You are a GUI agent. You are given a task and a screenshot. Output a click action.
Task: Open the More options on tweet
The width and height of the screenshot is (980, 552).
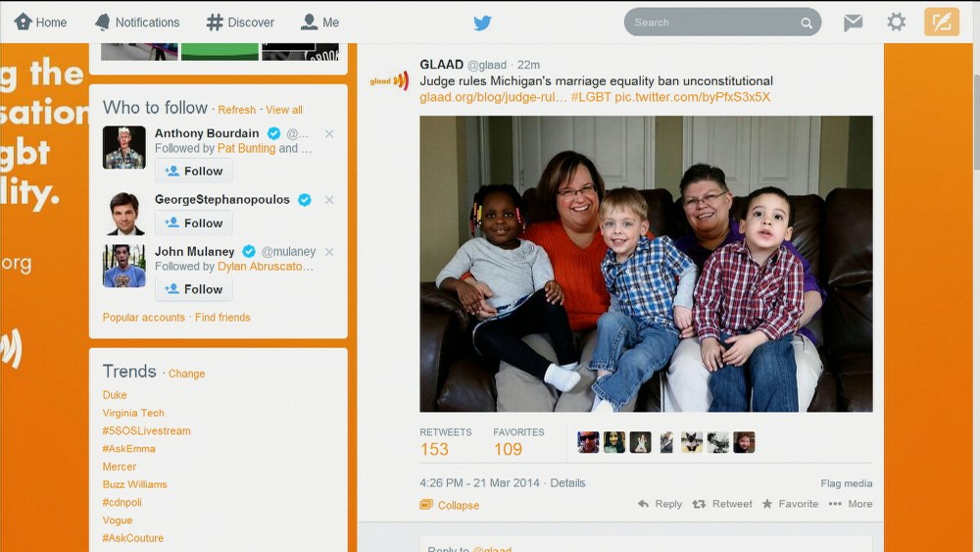850,504
